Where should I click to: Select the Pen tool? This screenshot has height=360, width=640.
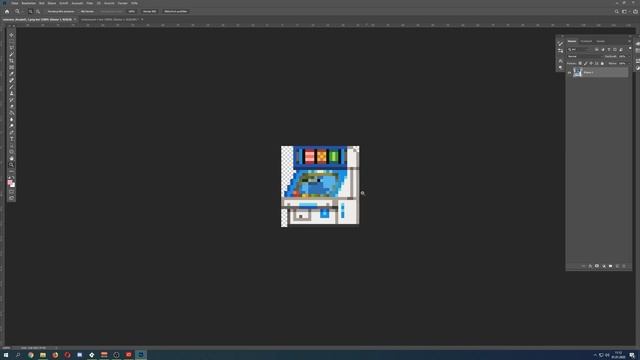click(x=11, y=132)
